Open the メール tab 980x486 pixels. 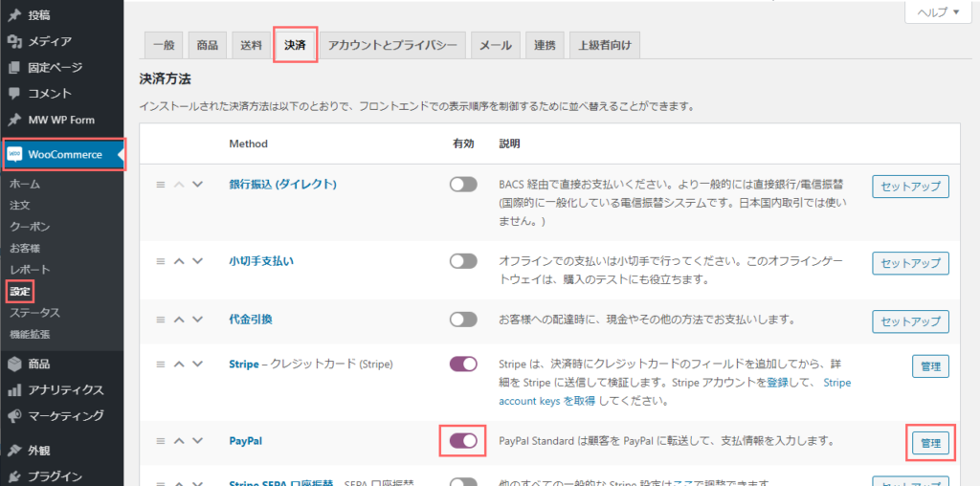(496, 45)
